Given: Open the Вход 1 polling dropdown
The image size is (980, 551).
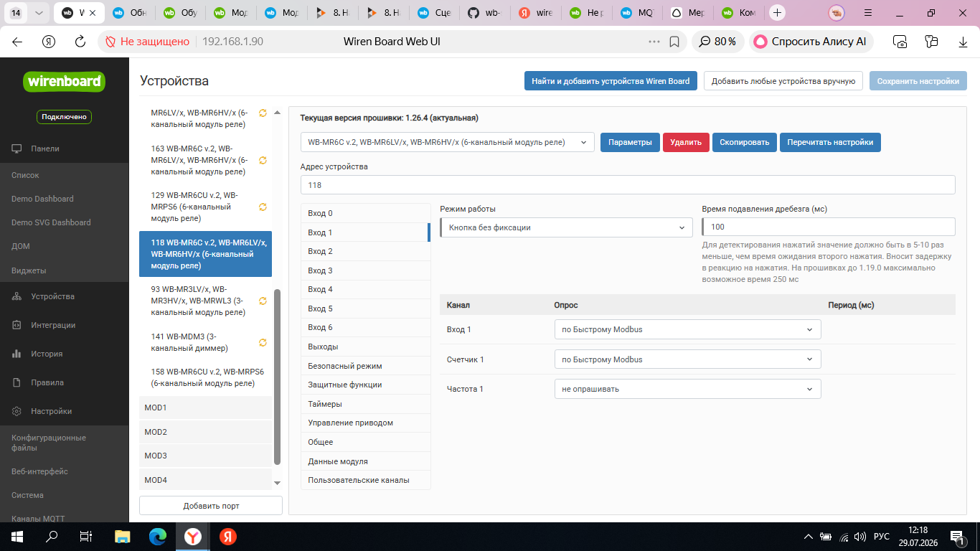Looking at the screenshot, I should [688, 329].
